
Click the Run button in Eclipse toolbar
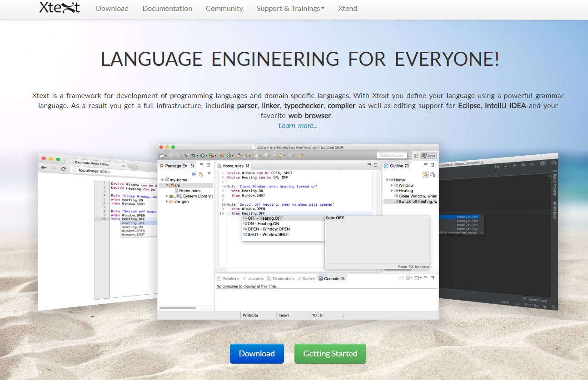click(x=203, y=155)
